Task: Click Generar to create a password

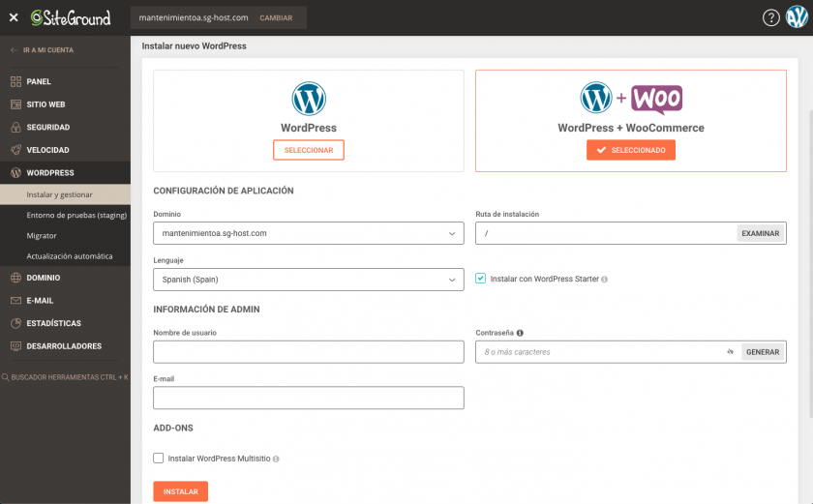Action: [763, 352]
